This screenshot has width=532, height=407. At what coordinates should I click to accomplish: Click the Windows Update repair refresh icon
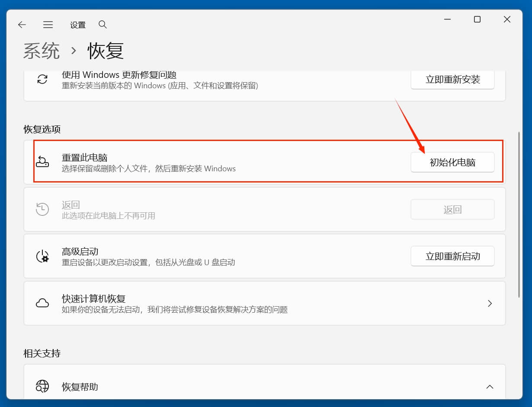[x=42, y=80]
